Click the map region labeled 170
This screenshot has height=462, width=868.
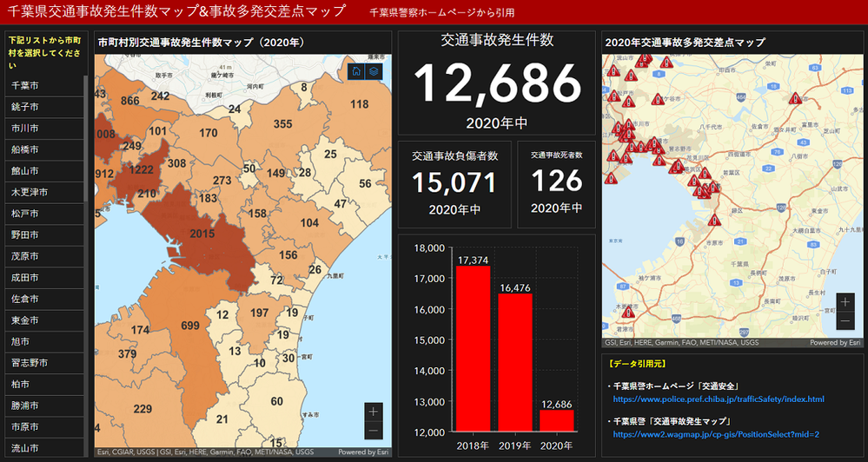pos(209,133)
